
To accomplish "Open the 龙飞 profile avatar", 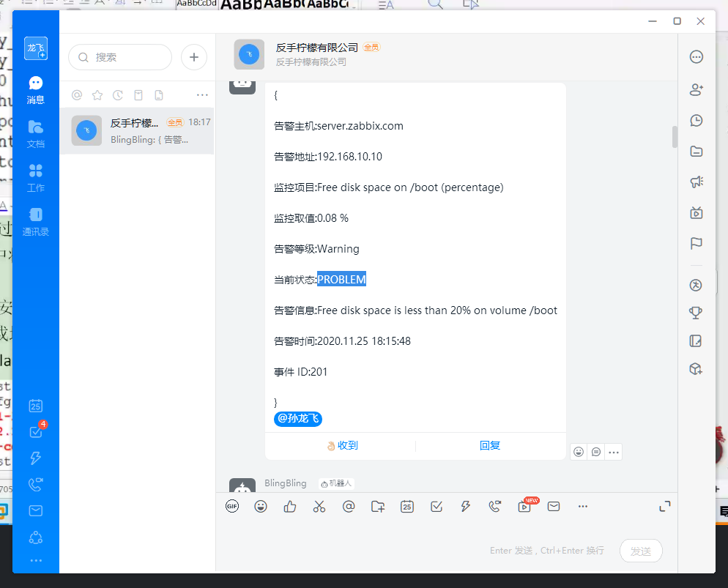I will tap(36, 48).
